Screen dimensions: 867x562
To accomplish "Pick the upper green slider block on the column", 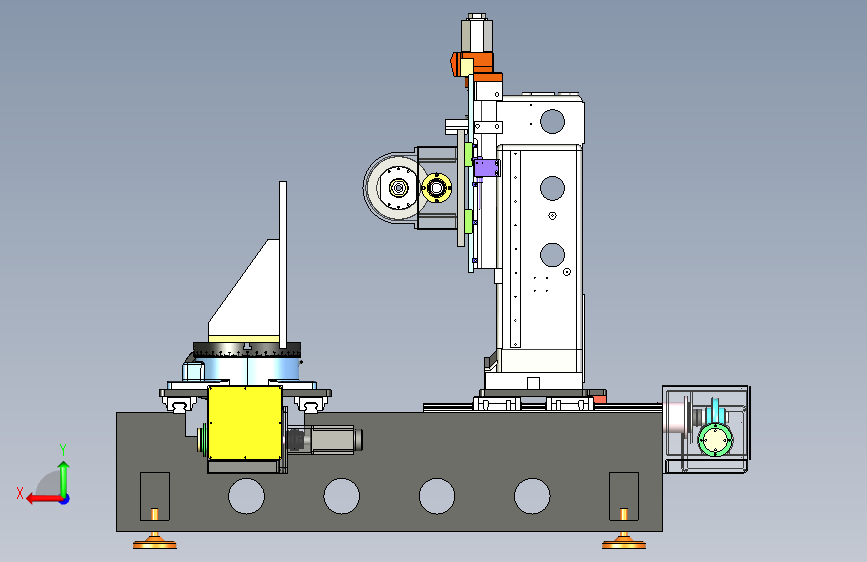I will [x=469, y=154].
